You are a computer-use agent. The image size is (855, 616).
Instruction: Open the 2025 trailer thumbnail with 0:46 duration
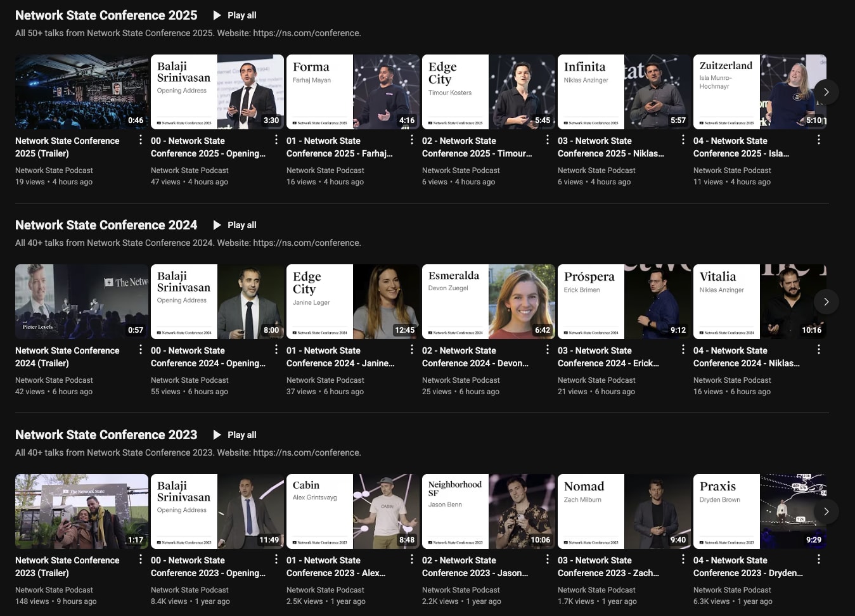[x=82, y=92]
